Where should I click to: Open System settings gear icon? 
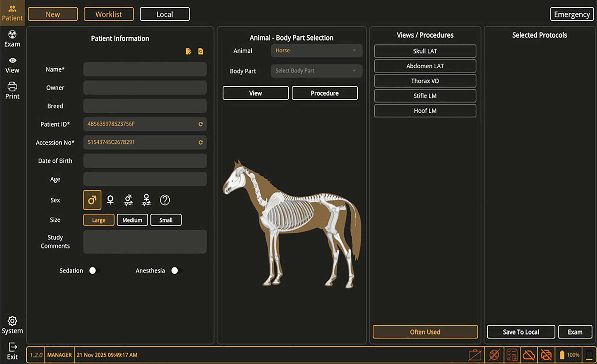(x=12, y=321)
